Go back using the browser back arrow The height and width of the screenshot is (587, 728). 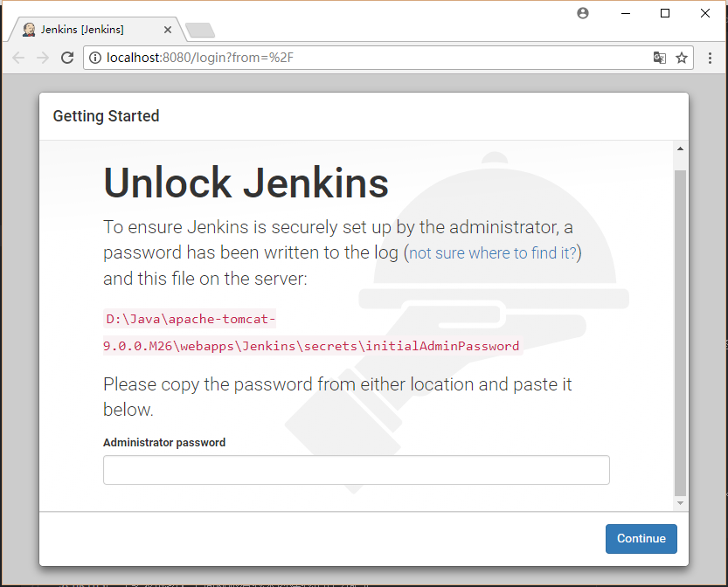pos(18,58)
